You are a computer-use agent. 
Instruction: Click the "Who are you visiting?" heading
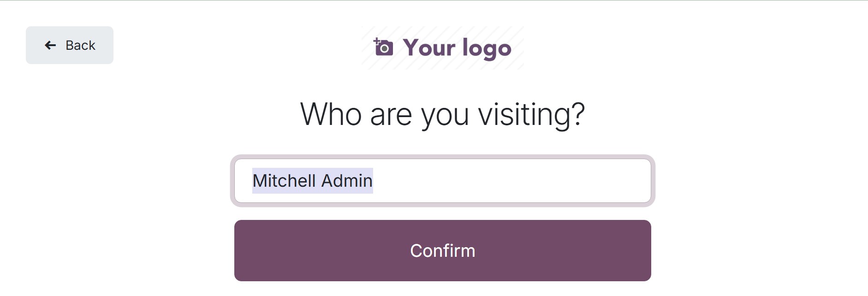click(442, 114)
